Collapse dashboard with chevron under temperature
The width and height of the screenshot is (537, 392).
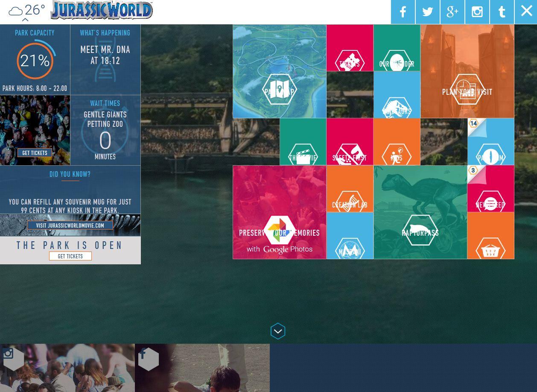pyautogui.click(x=25, y=20)
